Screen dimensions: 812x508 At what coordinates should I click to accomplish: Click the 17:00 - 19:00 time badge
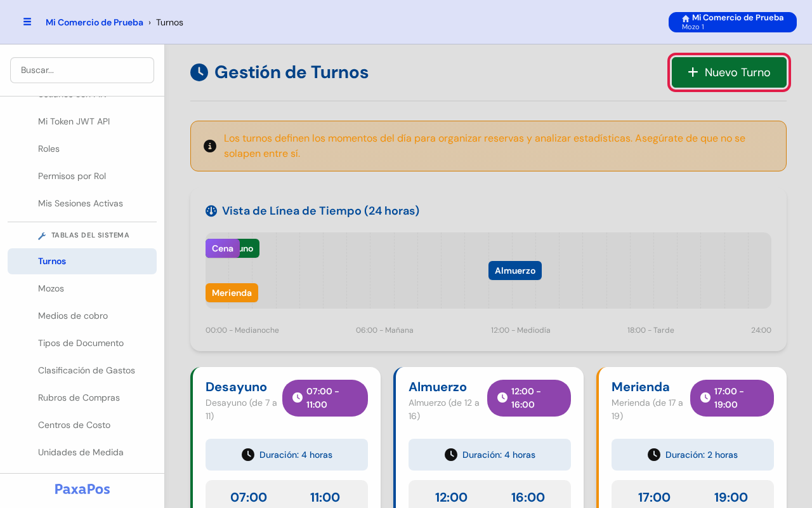[x=732, y=398]
